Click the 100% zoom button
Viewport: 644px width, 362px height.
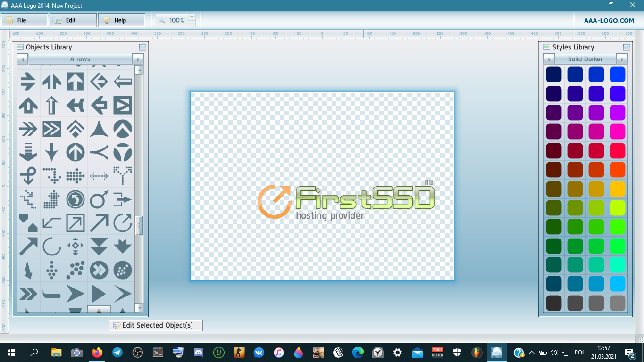point(172,20)
